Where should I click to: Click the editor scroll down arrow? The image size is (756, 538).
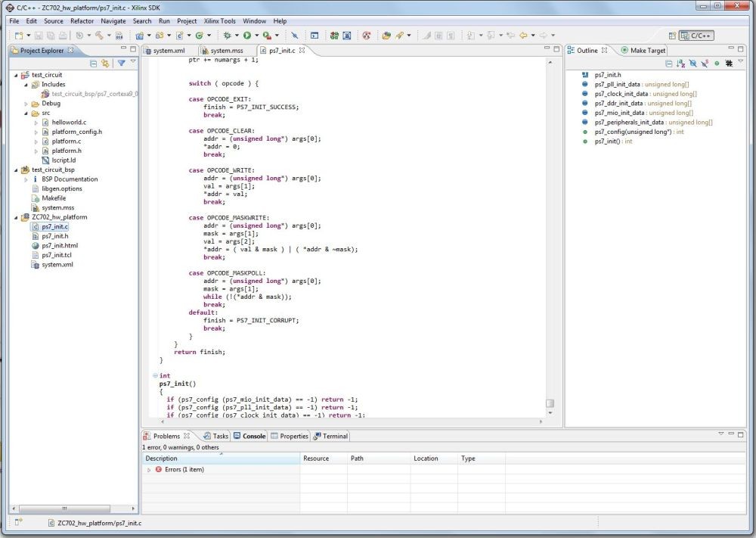click(550, 413)
